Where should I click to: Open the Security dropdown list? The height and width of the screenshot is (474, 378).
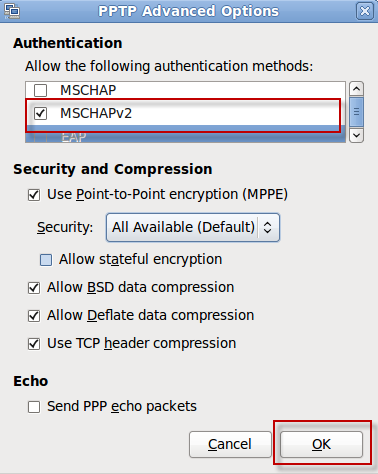click(193, 227)
